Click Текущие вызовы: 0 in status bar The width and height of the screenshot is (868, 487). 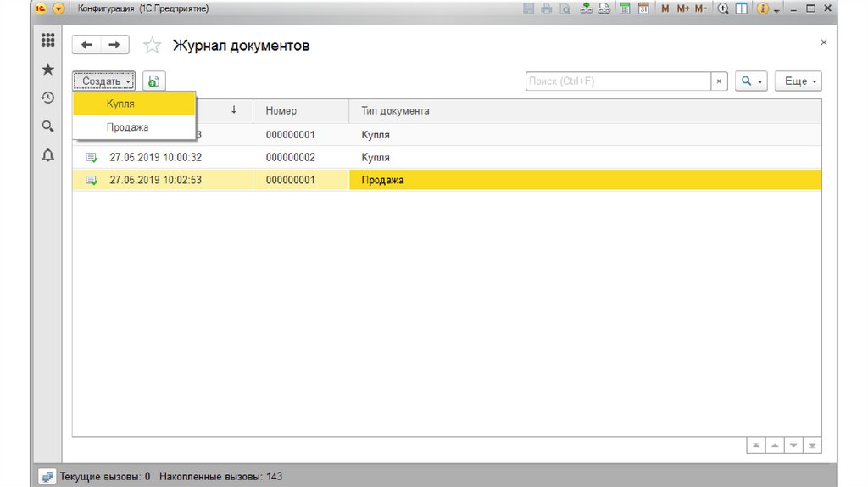pos(105,477)
